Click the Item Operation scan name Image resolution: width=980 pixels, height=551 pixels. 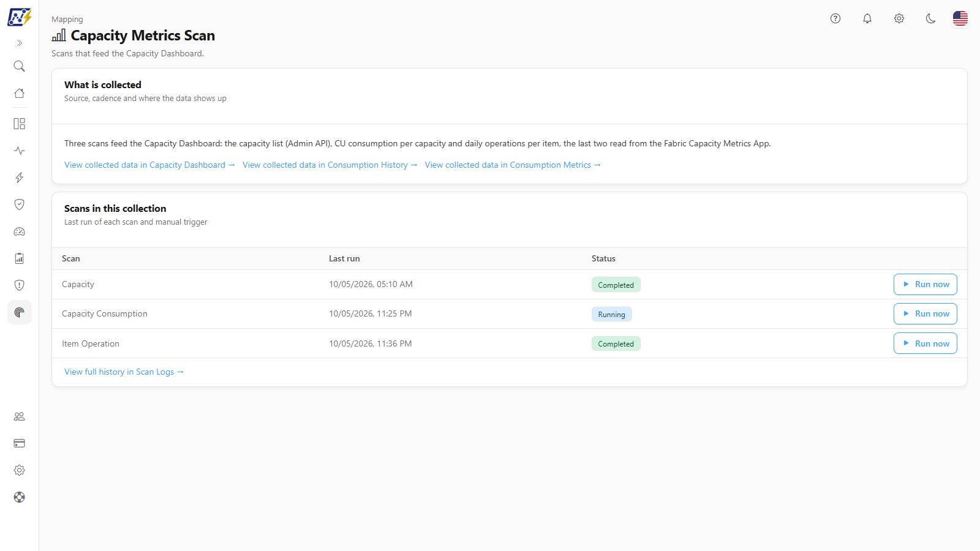click(x=91, y=343)
